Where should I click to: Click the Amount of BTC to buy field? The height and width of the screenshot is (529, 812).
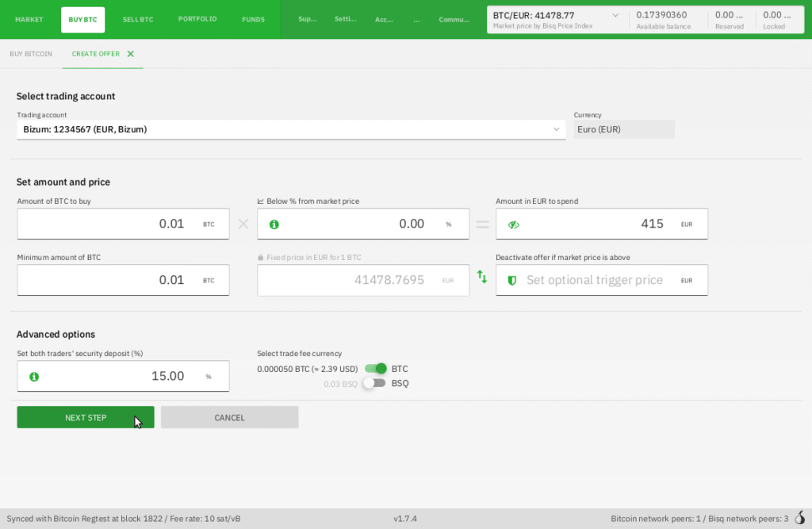click(123, 224)
